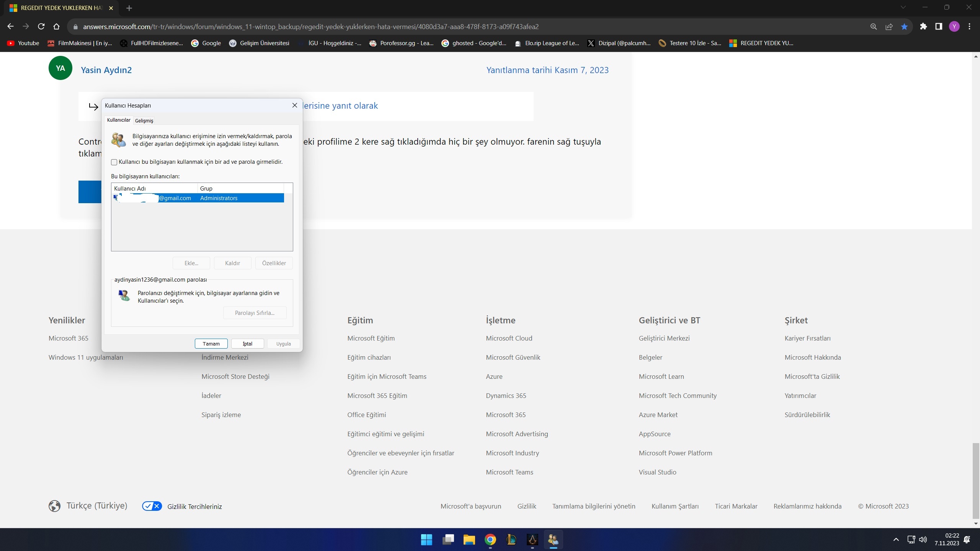The width and height of the screenshot is (980, 551).
Task: Open Microsoft Cloud link
Action: (509, 338)
